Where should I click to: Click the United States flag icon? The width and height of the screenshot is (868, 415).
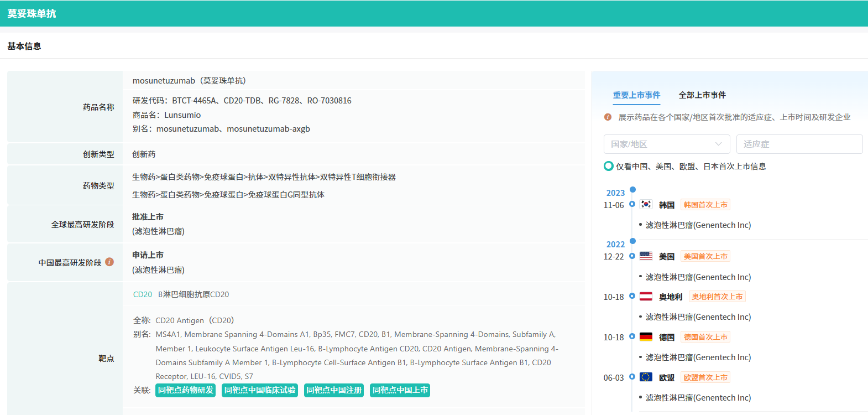pyautogui.click(x=646, y=256)
